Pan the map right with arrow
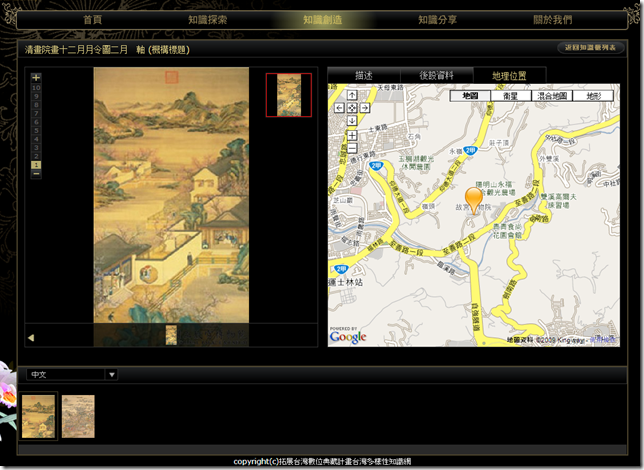The width and height of the screenshot is (644, 470). coord(365,108)
